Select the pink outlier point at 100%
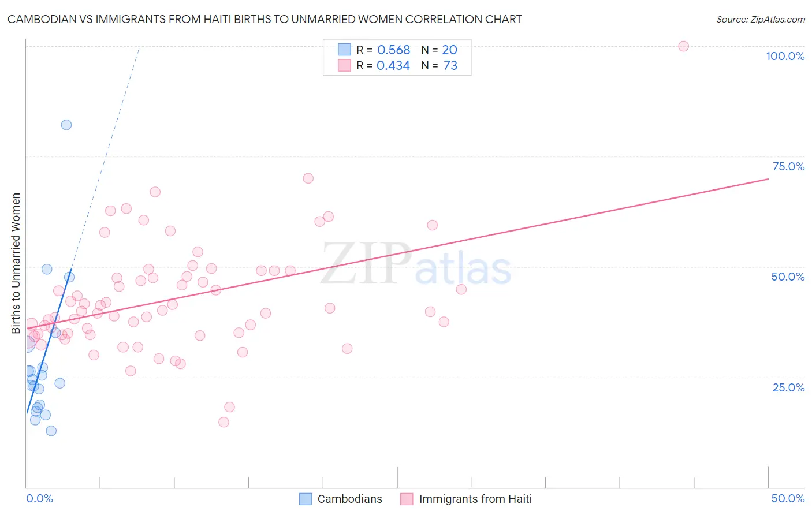 (683, 46)
